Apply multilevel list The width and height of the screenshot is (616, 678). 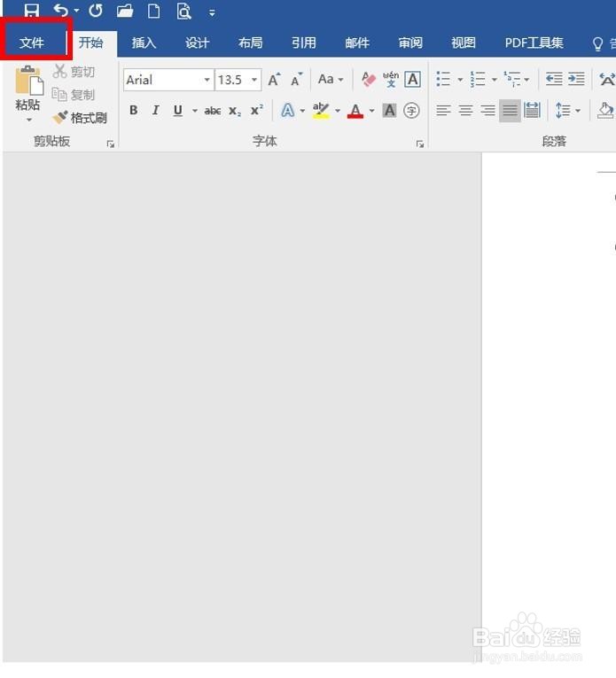coord(512,79)
